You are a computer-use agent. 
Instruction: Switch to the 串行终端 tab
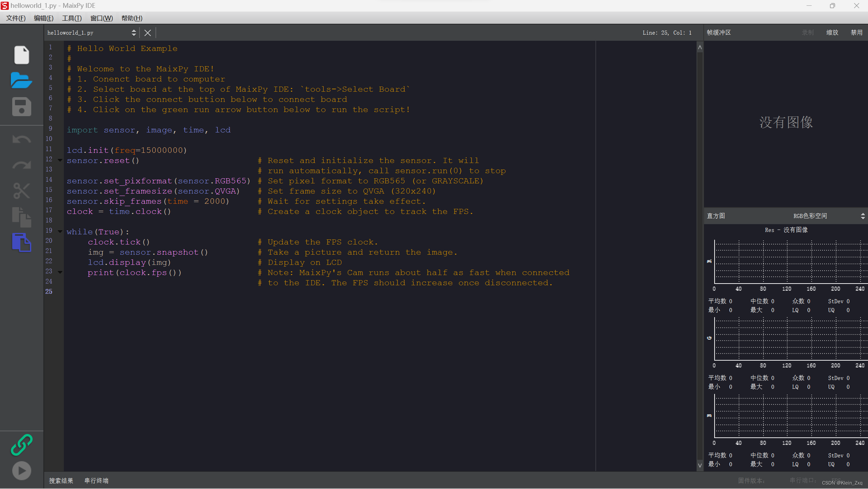96,481
